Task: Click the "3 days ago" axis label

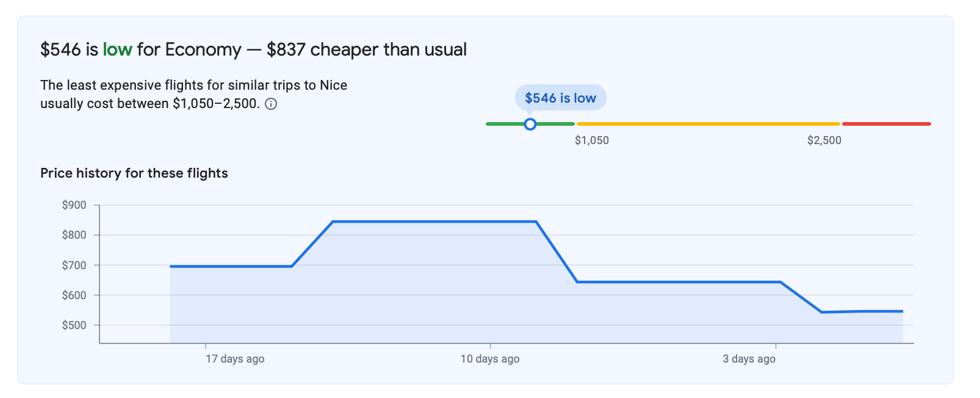Action: click(x=749, y=359)
